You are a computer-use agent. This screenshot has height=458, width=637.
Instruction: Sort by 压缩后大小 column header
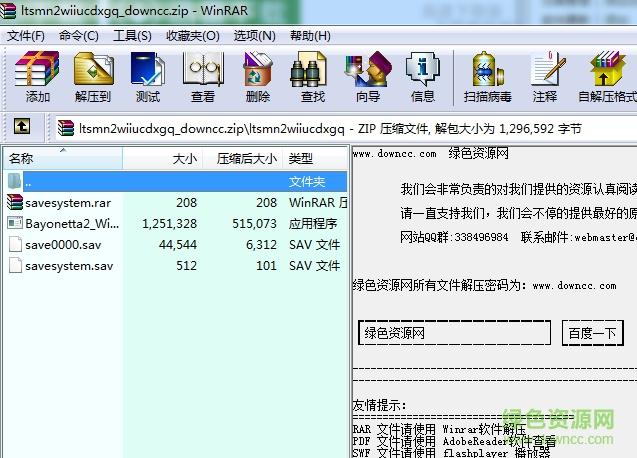click(242, 158)
